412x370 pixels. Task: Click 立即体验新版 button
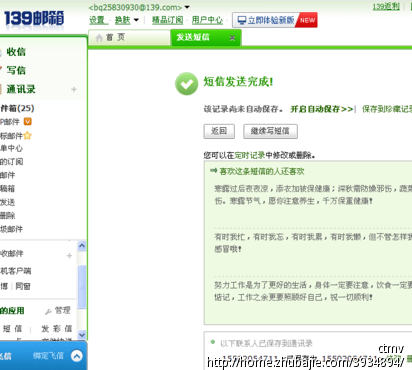pyautogui.click(x=275, y=20)
